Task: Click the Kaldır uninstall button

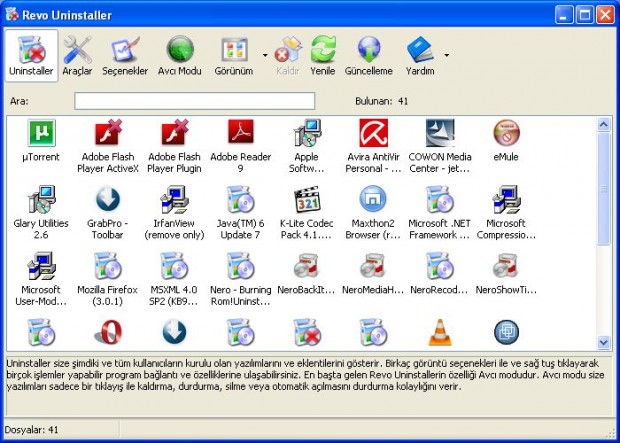Action: click(287, 56)
